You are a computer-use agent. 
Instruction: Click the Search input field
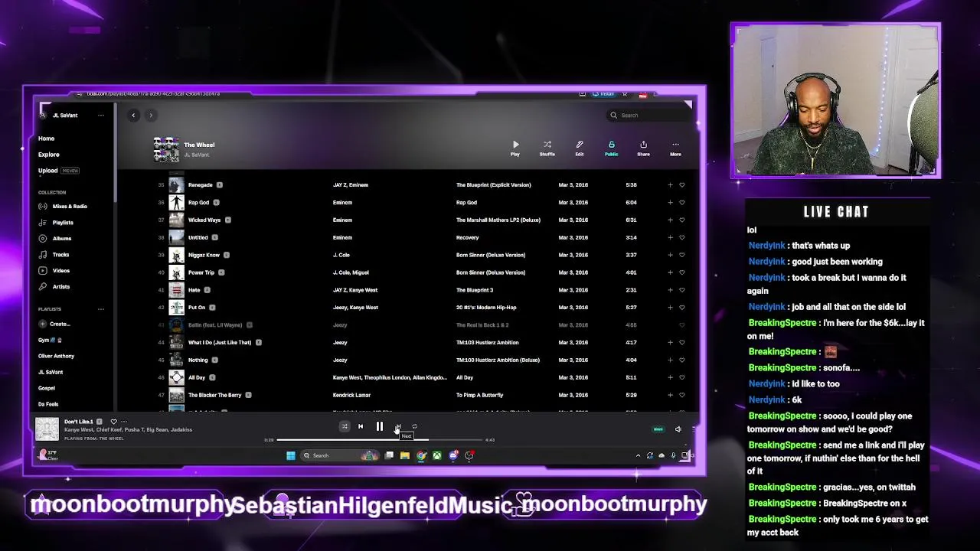coord(648,115)
